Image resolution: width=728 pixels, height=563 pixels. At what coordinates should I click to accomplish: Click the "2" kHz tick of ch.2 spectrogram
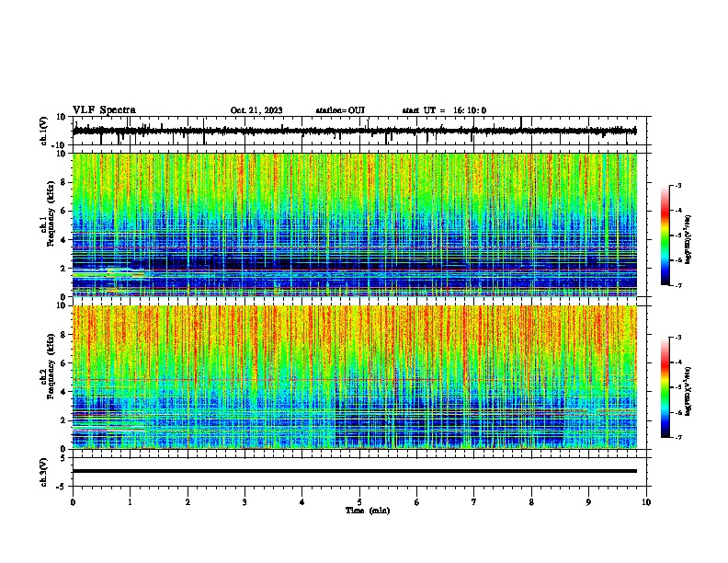(63, 420)
